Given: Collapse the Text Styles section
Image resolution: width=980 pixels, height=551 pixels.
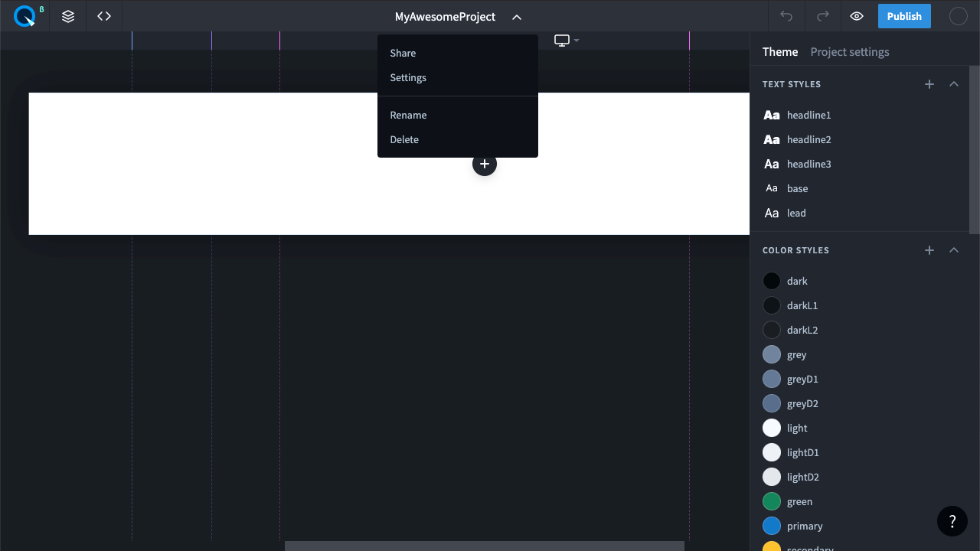Looking at the screenshot, I should pos(954,84).
